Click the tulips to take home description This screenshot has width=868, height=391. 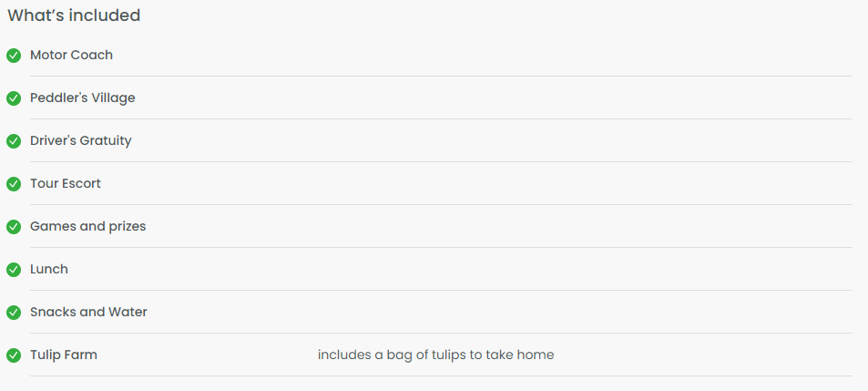(435, 355)
